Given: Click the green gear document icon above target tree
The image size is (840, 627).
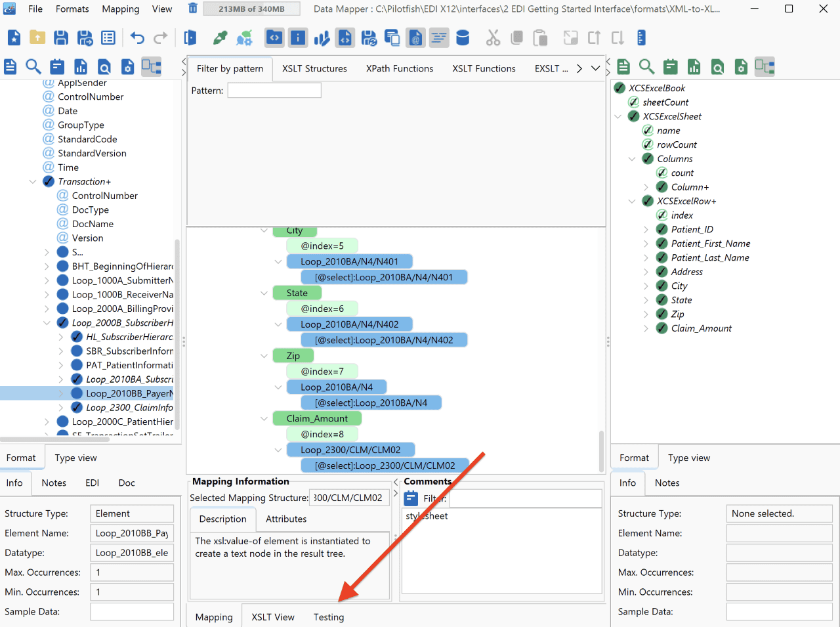Looking at the screenshot, I should tap(741, 66).
